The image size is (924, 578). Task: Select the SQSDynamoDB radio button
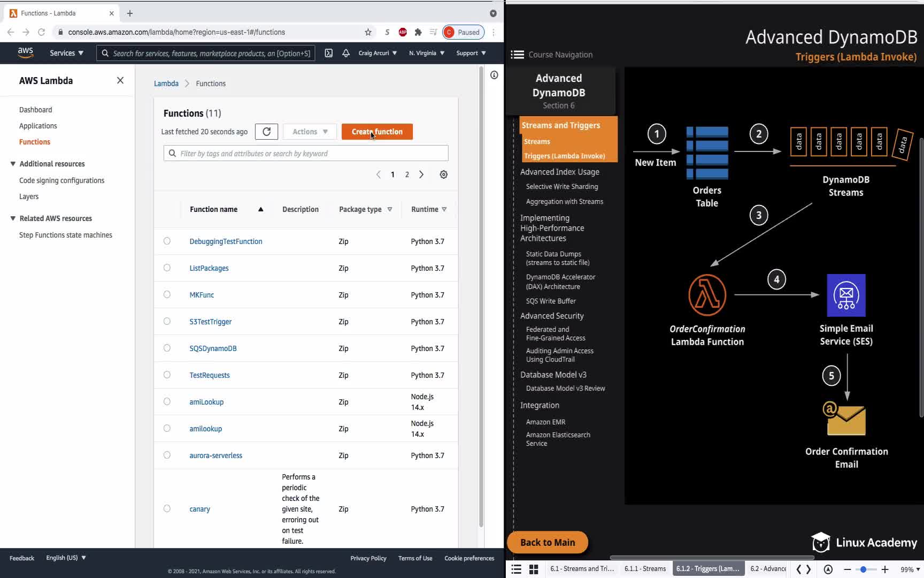(167, 348)
